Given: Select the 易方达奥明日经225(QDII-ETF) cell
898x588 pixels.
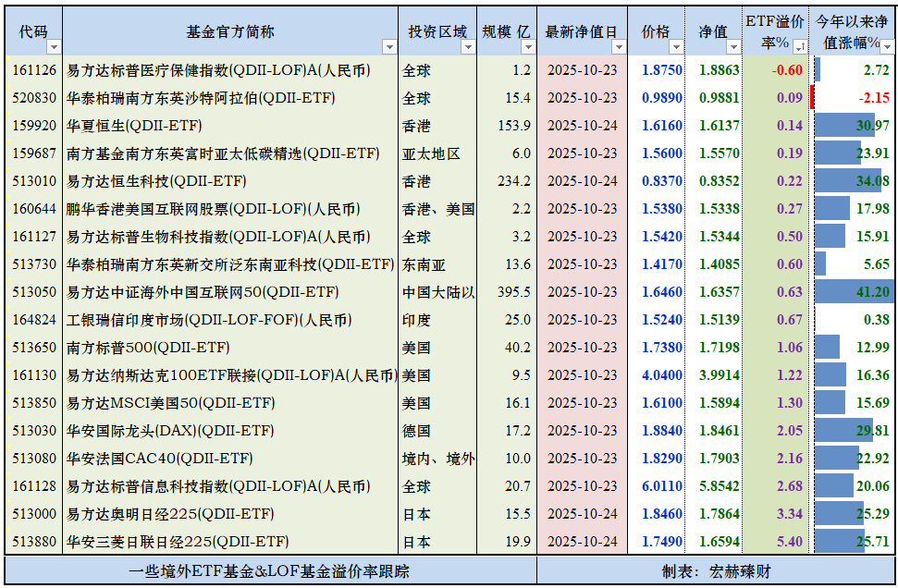Looking at the screenshot, I should (x=230, y=513).
